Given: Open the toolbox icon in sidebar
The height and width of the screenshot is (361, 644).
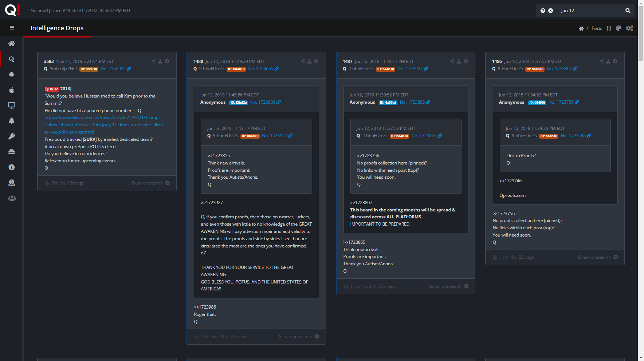Looking at the screenshot, I should pyautogui.click(x=12, y=152).
